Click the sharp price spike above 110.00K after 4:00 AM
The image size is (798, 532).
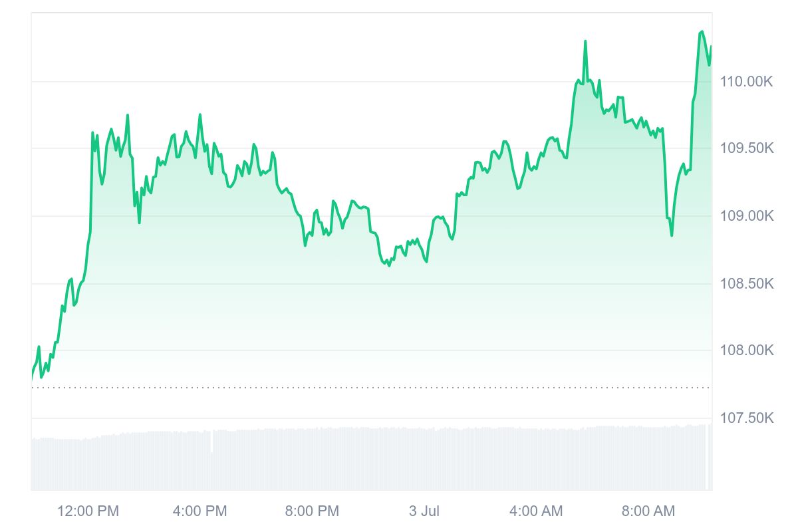[585, 41]
